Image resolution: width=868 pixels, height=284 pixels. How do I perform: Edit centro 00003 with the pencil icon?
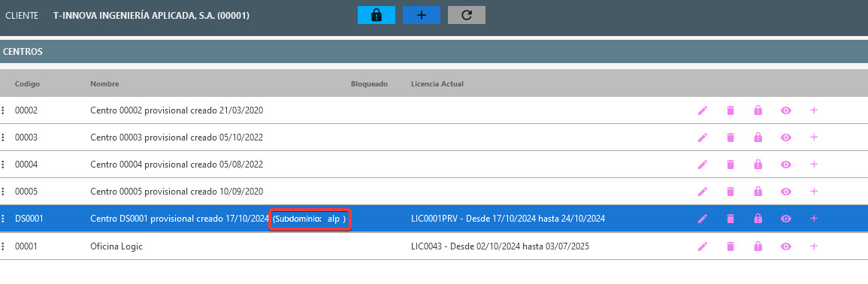pyautogui.click(x=703, y=137)
